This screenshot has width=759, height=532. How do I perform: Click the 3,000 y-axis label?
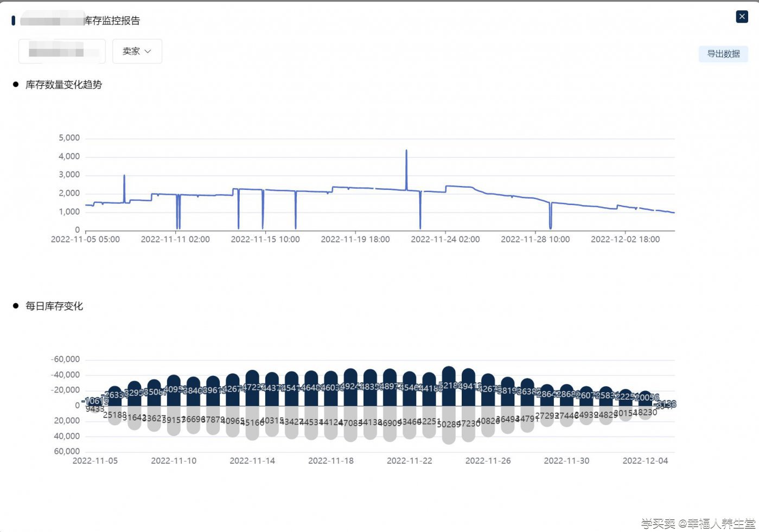pos(69,175)
